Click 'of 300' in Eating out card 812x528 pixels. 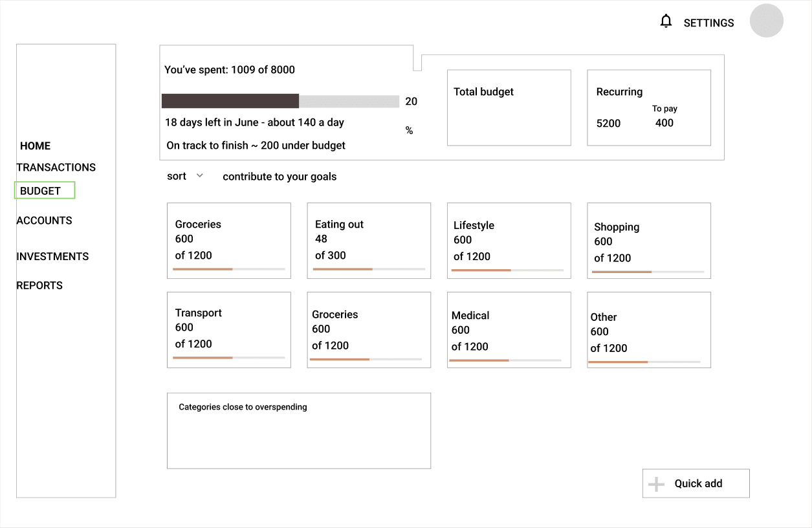point(331,256)
